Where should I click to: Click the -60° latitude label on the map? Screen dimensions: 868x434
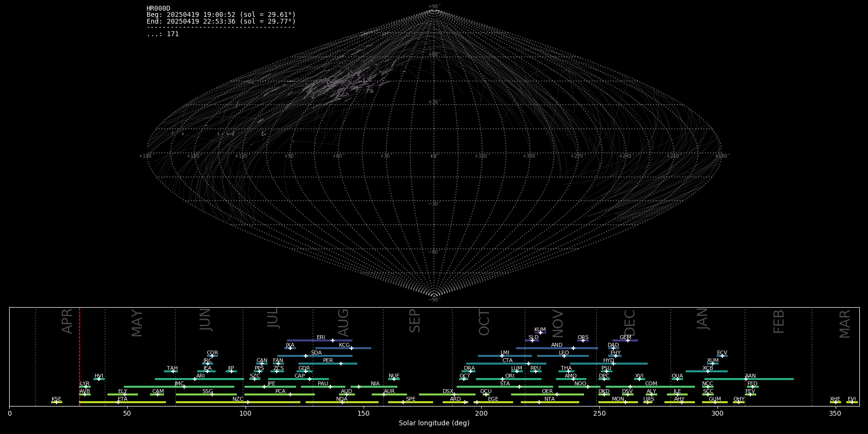pyautogui.click(x=434, y=252)
